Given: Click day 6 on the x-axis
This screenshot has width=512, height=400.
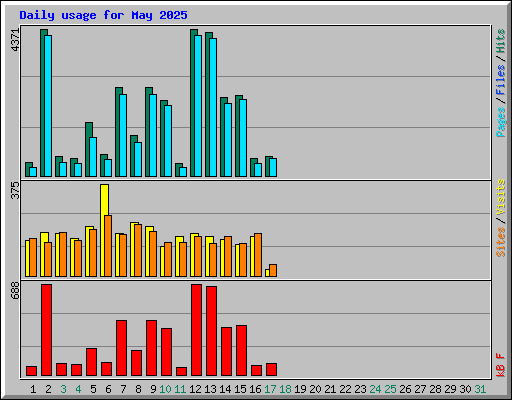Looking at the screenshot, I should click(x=108, y=389).
